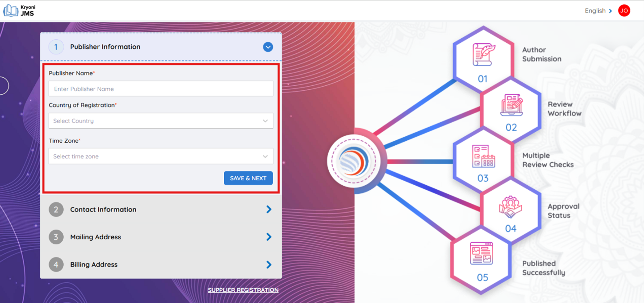This screenshot has width=644, height=303.
Task: Expand the Billing Address section arrow
Action: pos(269,265)
